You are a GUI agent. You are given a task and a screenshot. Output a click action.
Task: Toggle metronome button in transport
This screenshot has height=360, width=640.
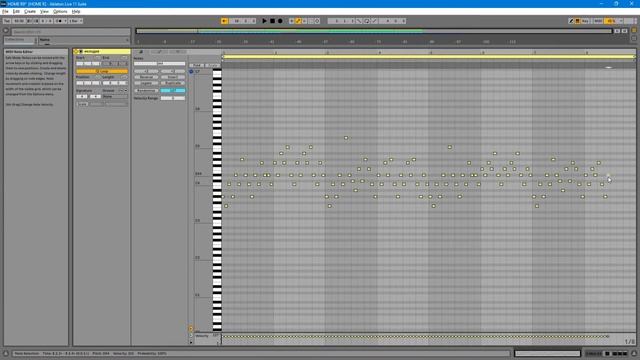point(59,21)
